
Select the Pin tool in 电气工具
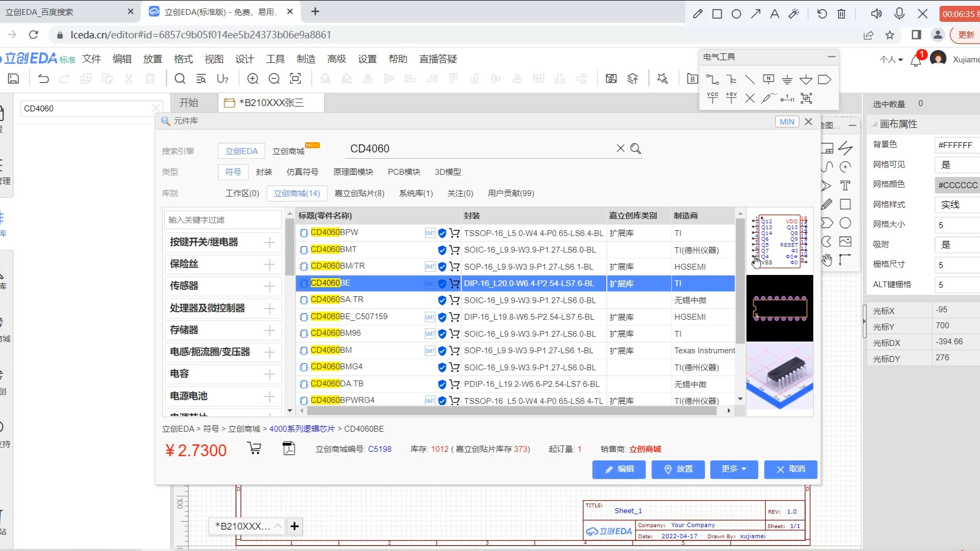[x=787, y=98]
